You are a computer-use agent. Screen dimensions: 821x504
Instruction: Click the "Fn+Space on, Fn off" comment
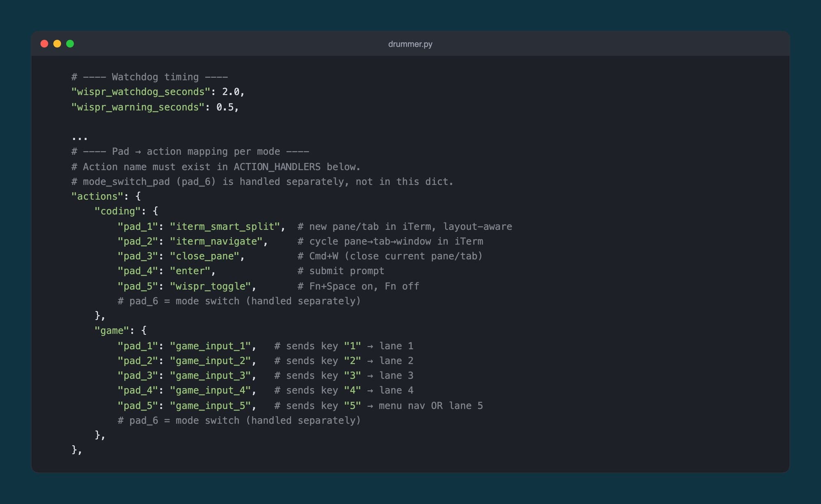coord(358,286)
